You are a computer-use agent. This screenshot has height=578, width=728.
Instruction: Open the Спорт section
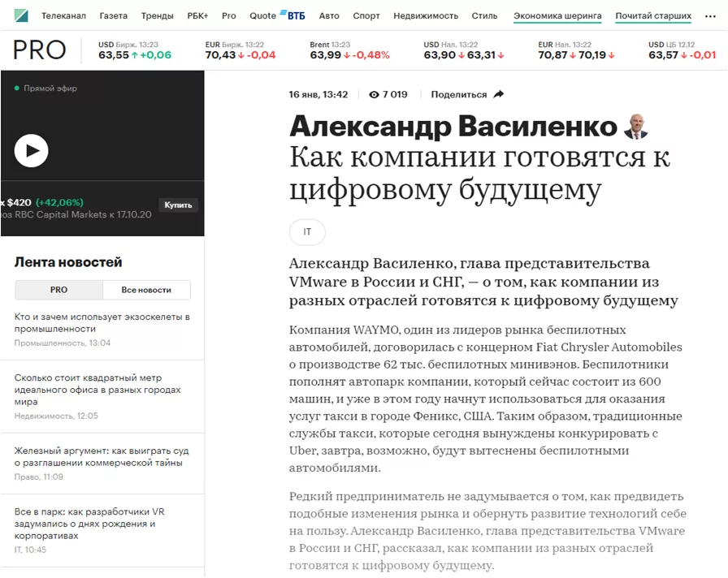(366, 15)
